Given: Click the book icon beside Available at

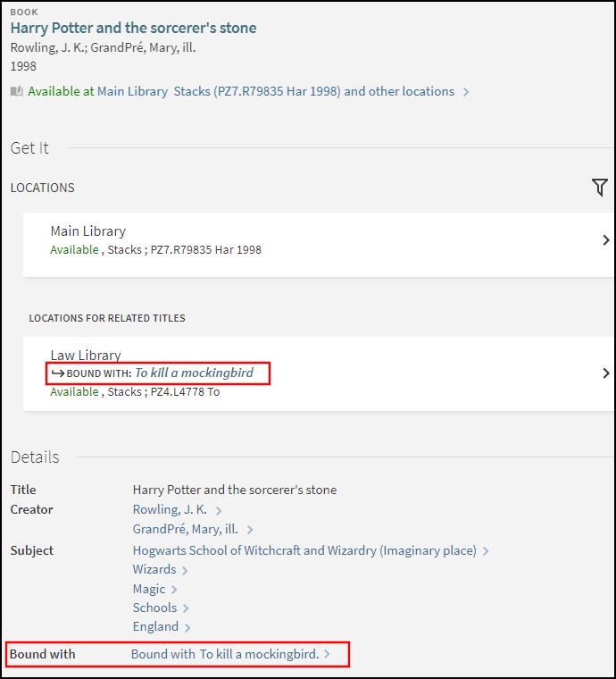Looking at the screenshot, I should click(x=17, y=91).
